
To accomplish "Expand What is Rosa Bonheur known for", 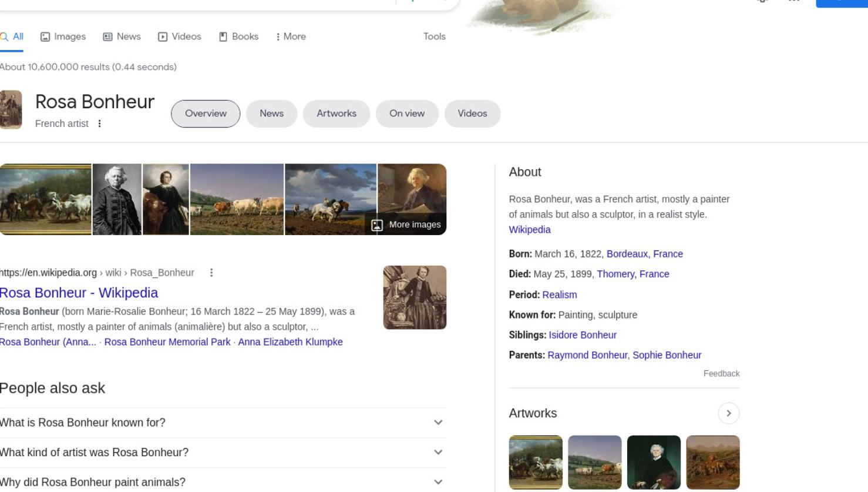I will (x=223, y=423).
